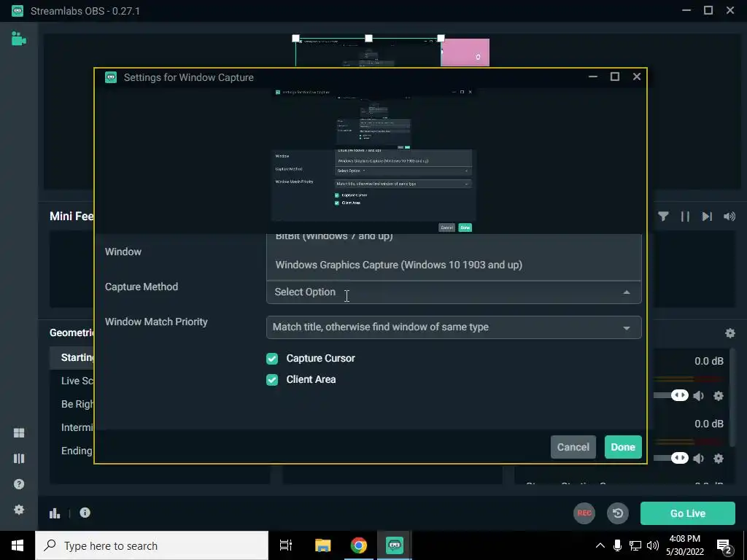Start recording with REC button
The image size is (747, 560).
coord(584,513)
